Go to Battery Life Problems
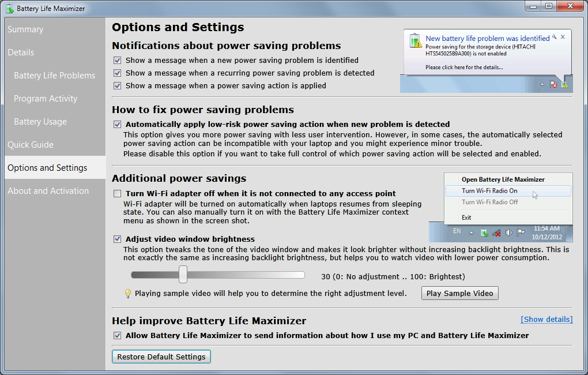The width and height of the screenshot is (588, 375). click(x=54, y=76)
